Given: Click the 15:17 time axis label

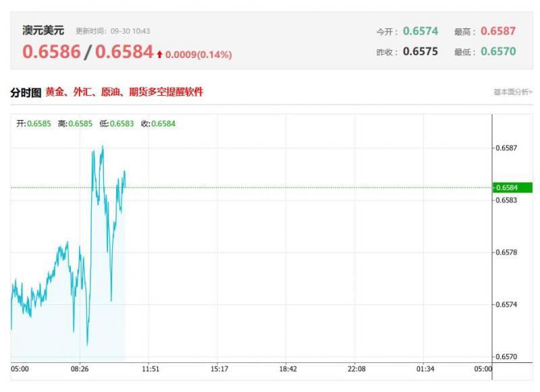Looking at the screenshot, I should click(x=219, y=369).
